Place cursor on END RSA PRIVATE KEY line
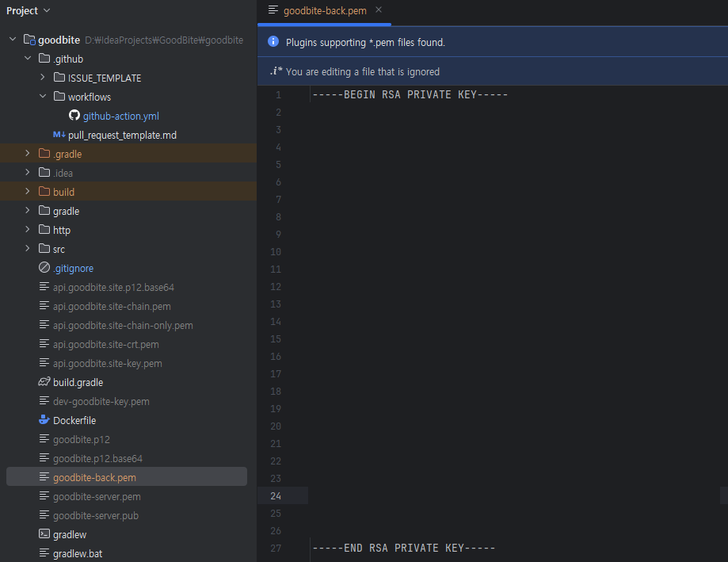 [x=404, y=548]
